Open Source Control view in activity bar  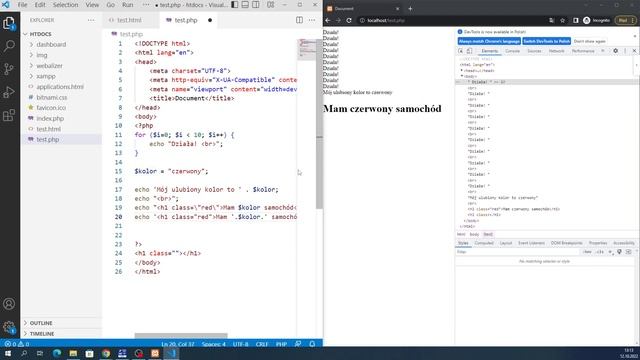click(9, 69)
